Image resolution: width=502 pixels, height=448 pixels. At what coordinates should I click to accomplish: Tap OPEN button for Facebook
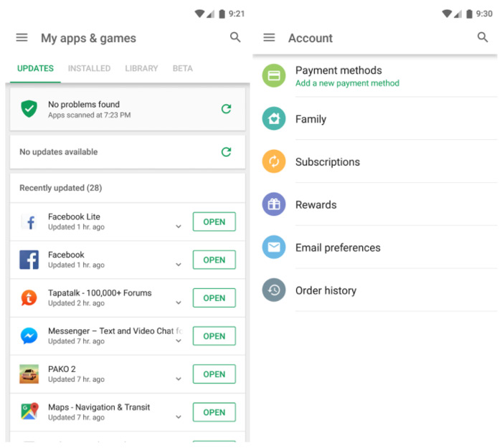pyautogui.click(x=214, y=259)
